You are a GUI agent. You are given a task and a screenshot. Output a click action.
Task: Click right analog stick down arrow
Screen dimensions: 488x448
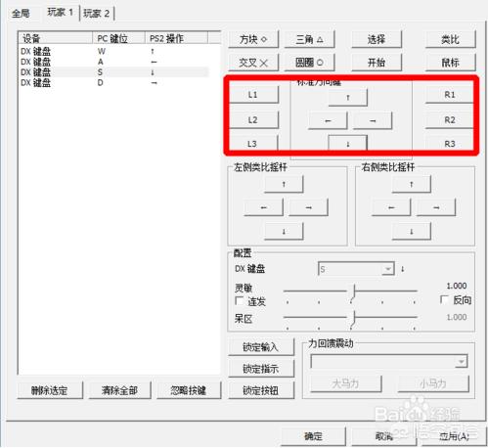412,231
